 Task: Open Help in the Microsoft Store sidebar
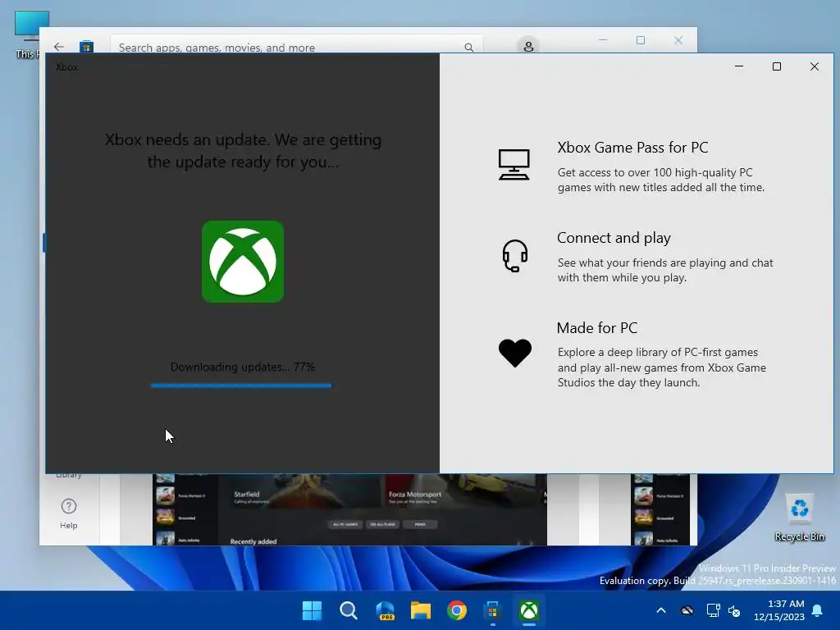(69, 514)
